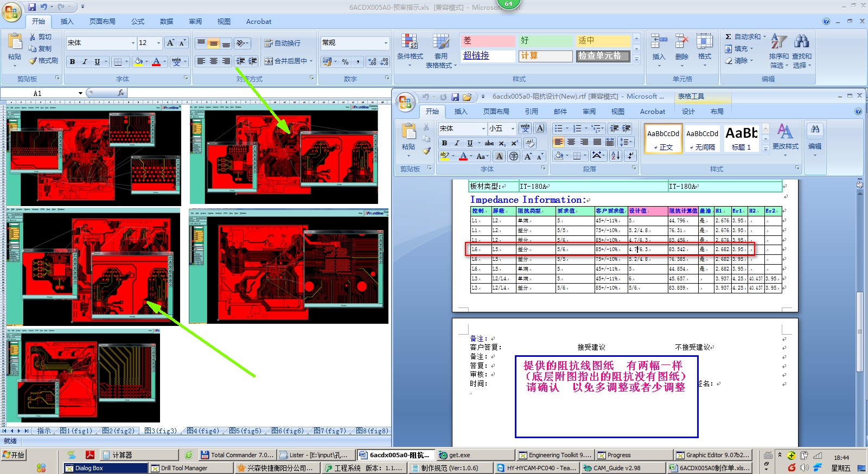Screen dimensions: 868x474
Task: Click Excel decrease indent icon
Action: (240, 61)
